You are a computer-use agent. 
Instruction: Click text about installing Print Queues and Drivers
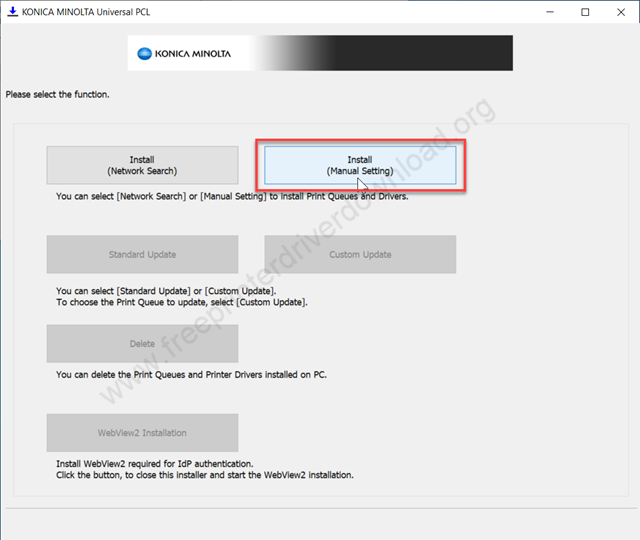coord(232,196)
